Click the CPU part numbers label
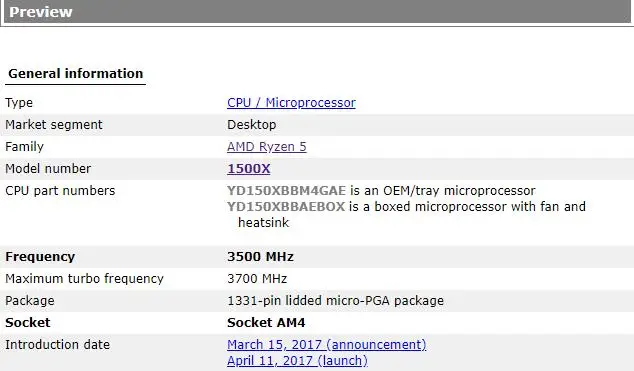Screen dimensions: 634x371 click(60, 191)
